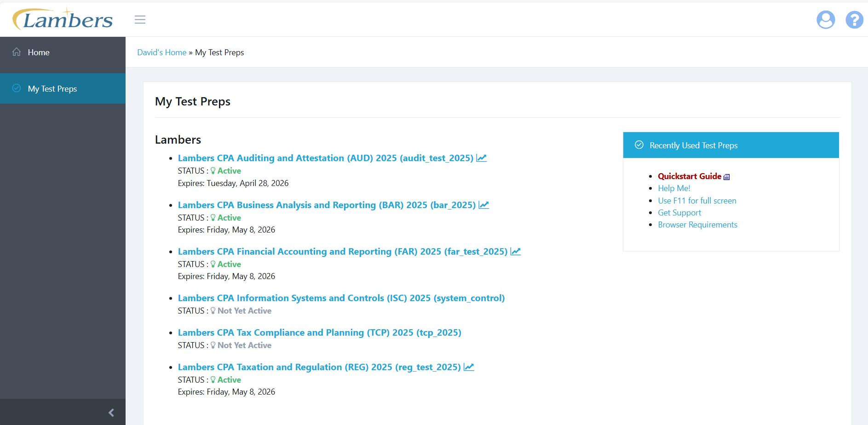Open progress chart icon for FAR course
This screenshot has height=425, width=868.
[x=515, y=251]
